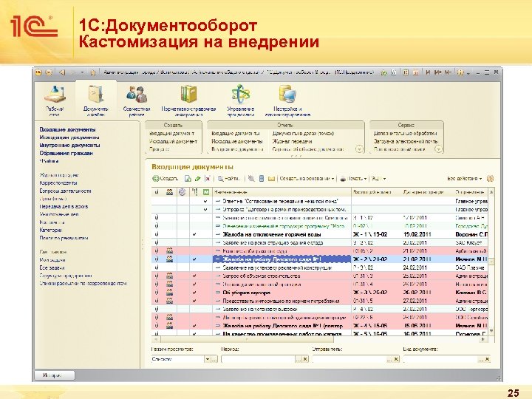Click the globe column header icon
The width and height of the screenshot is (532, 399).
click(183, 192)
